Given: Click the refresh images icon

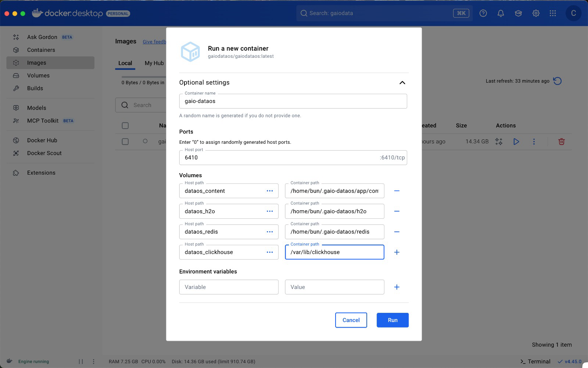Looking at the screenshot, I should coord(557,81).
